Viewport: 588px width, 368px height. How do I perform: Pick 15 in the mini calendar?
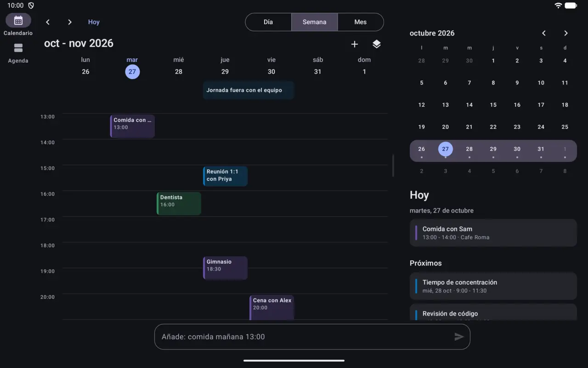pos(493,105)
